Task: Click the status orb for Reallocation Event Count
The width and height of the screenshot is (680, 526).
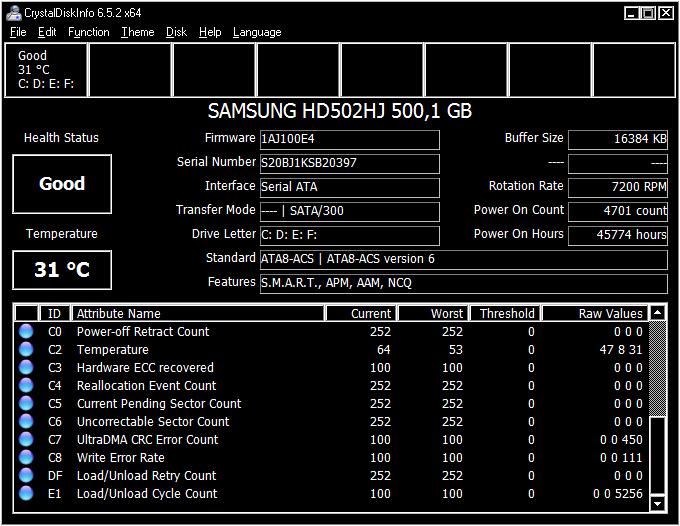Action: click(x=26, y=386)
